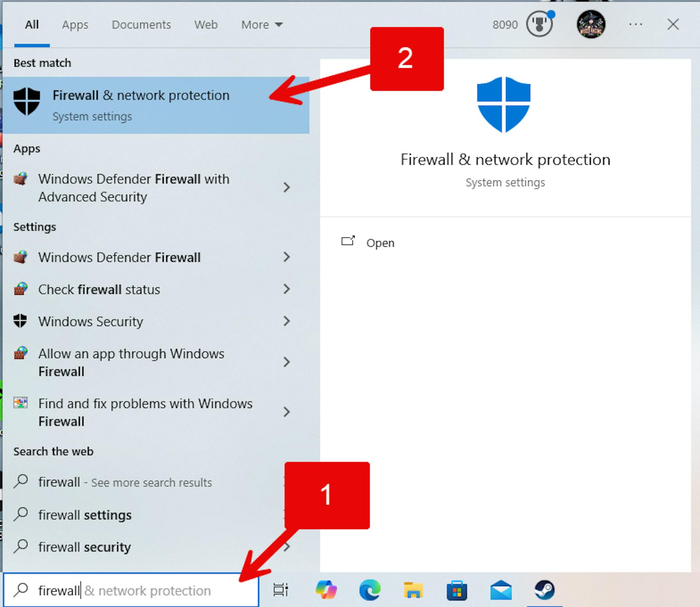Screen dimensions: 700x607
Task: Open the three-dot options menu
Action: [x=635, y=24]
